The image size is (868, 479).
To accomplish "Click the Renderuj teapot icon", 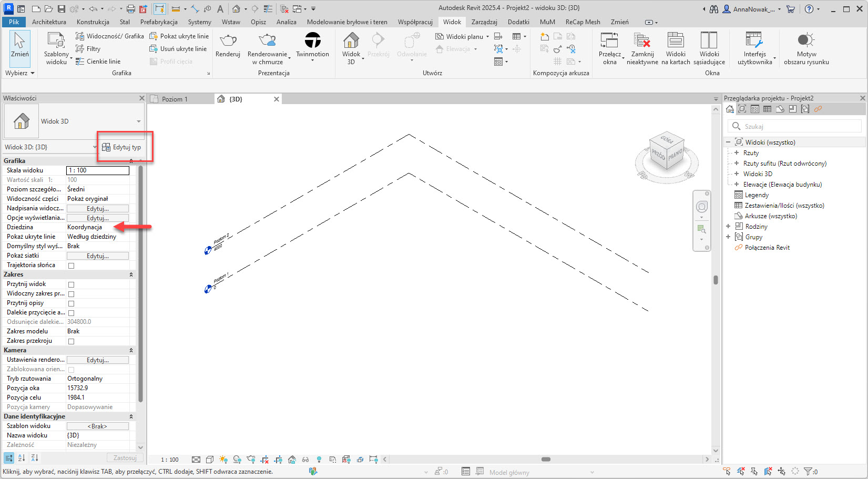I will pos(228,40).
